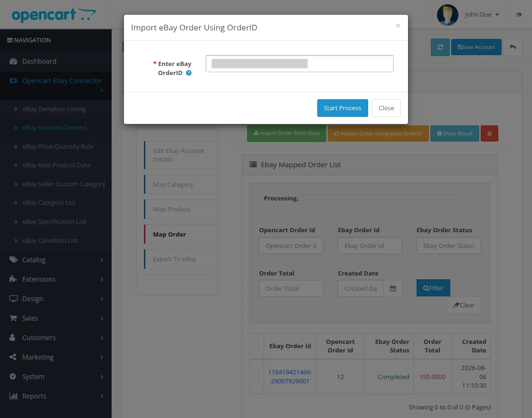Expand the Catalog menu
Image resolution: width=532 pixels, height=418 pixels.
[x=56, y=260]
